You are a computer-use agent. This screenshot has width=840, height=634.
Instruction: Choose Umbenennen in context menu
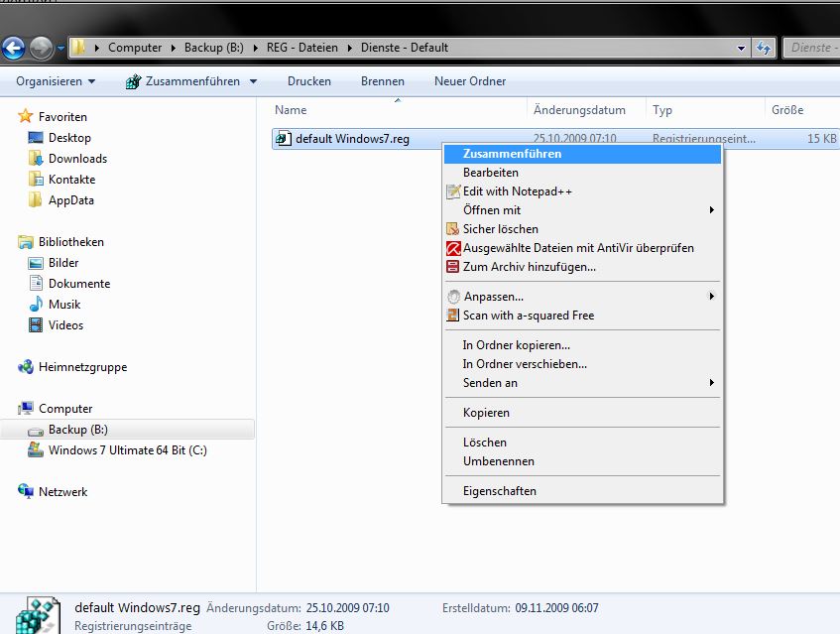tap(582, 461)
